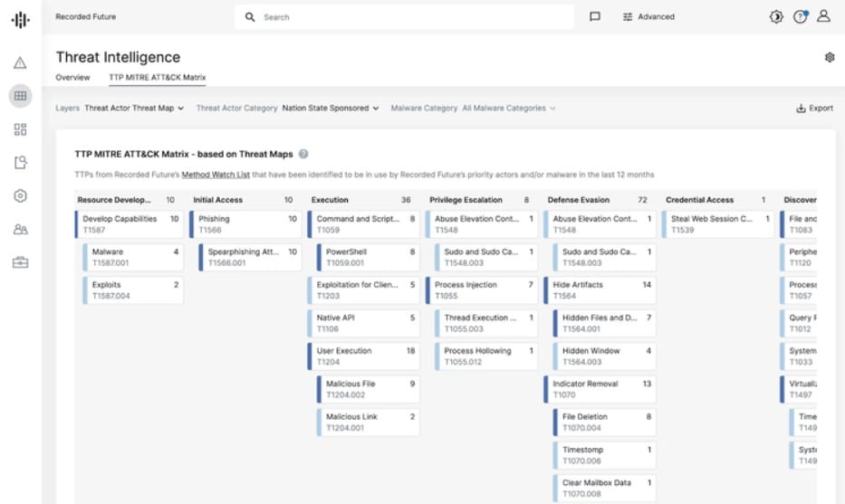Click the help icon beside matrix title

click(303, 154)
